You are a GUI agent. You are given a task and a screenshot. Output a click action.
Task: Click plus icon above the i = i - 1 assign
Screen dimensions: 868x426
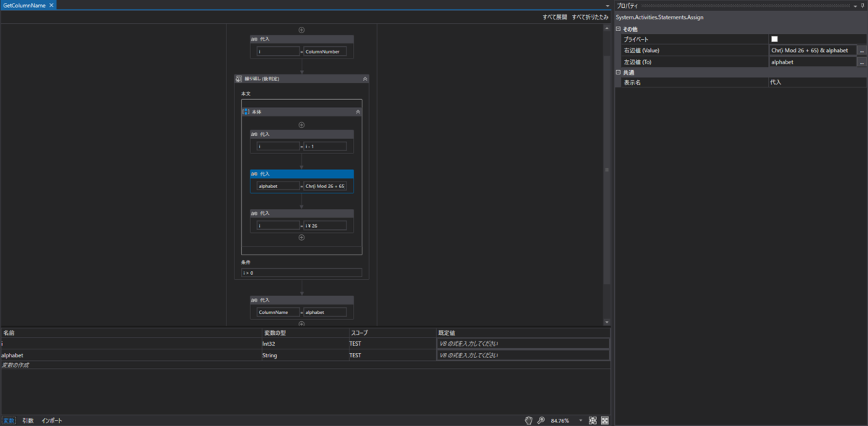tap(302, 124)
